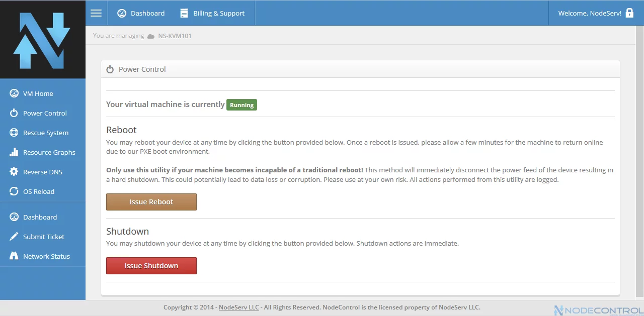This screenshot has width=644, height=316.
Task: Click the power icon in Power Control header
Action: pyautogui.click(x=110, y=69)
